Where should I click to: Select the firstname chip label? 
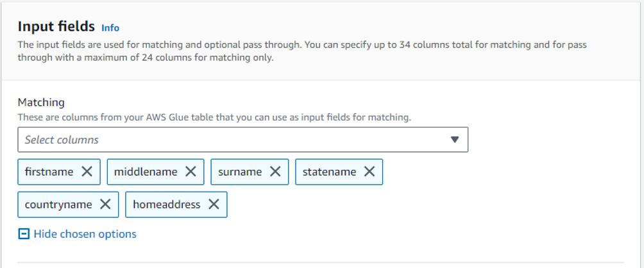(49, 172)
